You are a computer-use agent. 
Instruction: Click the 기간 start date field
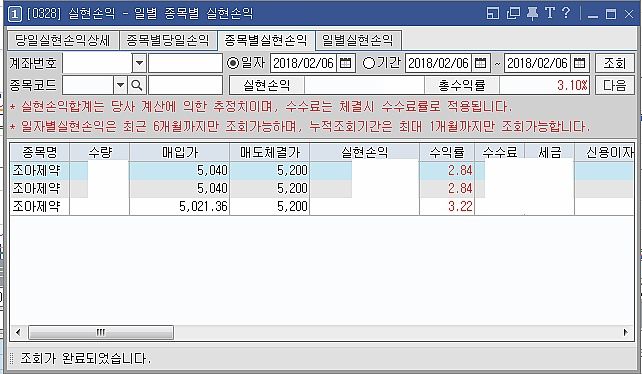[x=439, y=63]
